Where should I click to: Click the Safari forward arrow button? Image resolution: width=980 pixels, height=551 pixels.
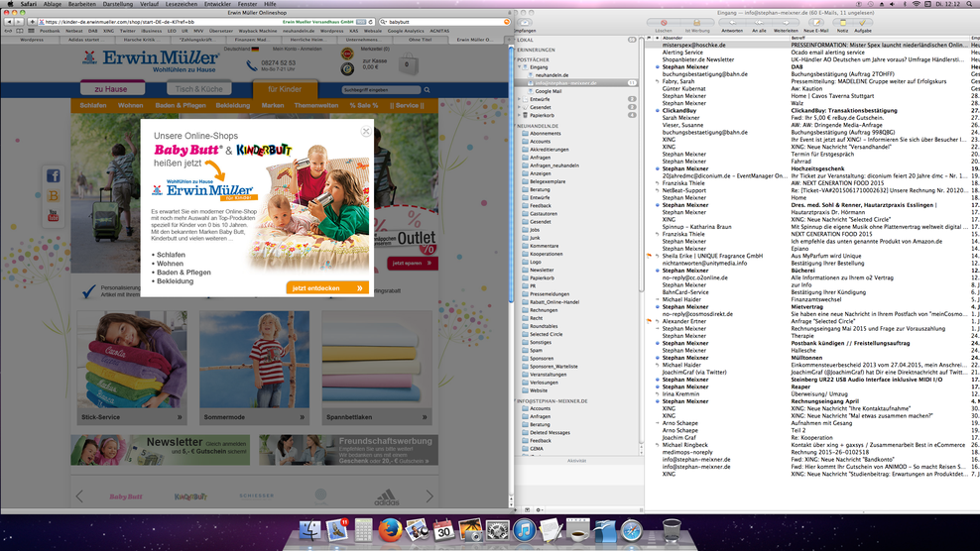tap(18, 22)
